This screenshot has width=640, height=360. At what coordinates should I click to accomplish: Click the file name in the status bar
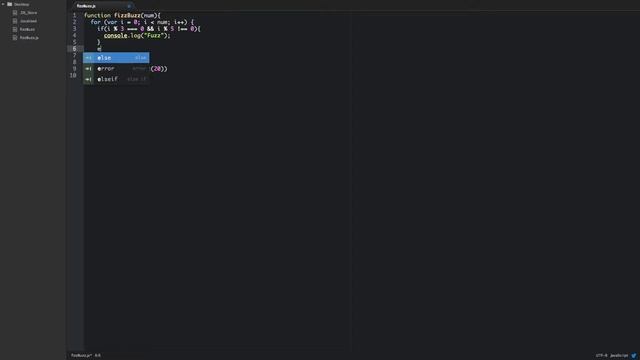coord(81,356)
